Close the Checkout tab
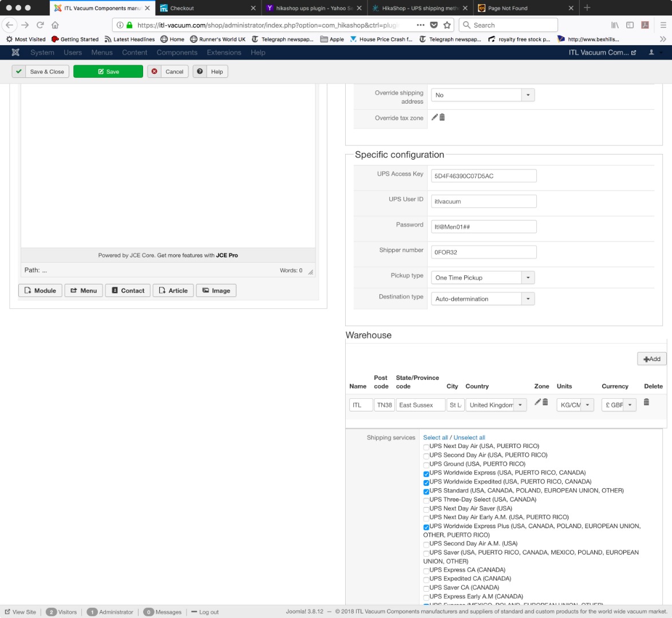The height and width of the screenshot is (618, 672). point(253,7)
